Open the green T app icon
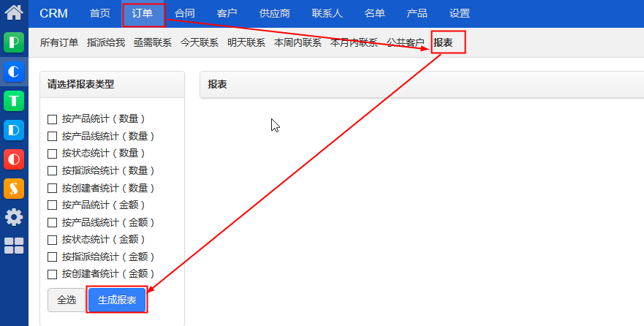The width and height of the screenshot is (644, 326). pyautogui.click(x=14, y=101)
